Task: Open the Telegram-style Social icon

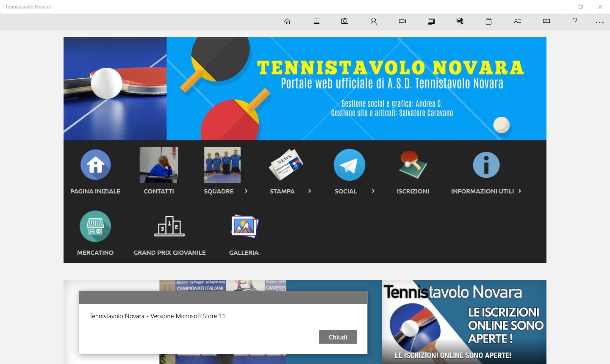Action: click(349, 165)
